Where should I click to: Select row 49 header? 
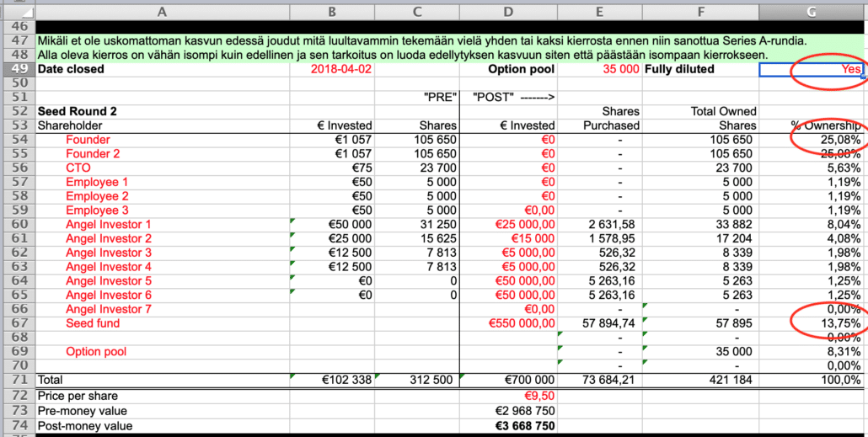pyautogui.click(x=18, y=69)
